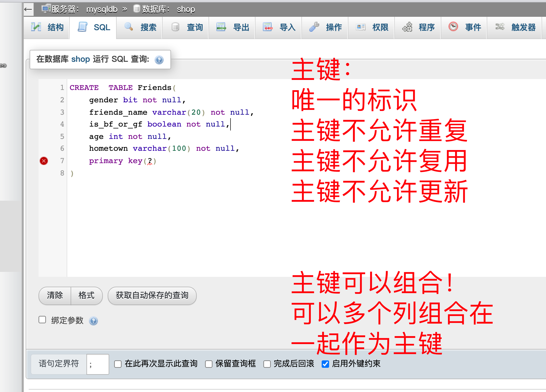Click the Triggers tab icon
Viewport: 546px width, 392px height.
(500, 27)
